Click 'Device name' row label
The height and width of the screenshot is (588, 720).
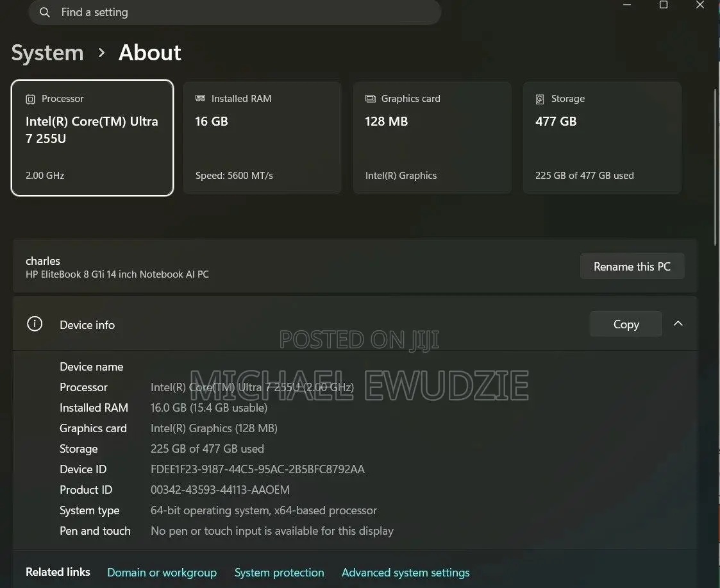click(x=92, y=367)
